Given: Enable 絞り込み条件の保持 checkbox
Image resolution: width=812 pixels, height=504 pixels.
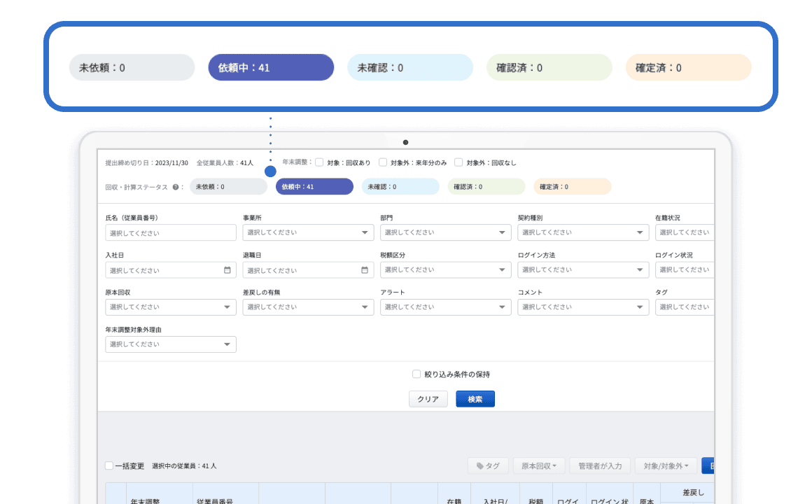Looking at the screenshot, I should [x=416, y=374].
